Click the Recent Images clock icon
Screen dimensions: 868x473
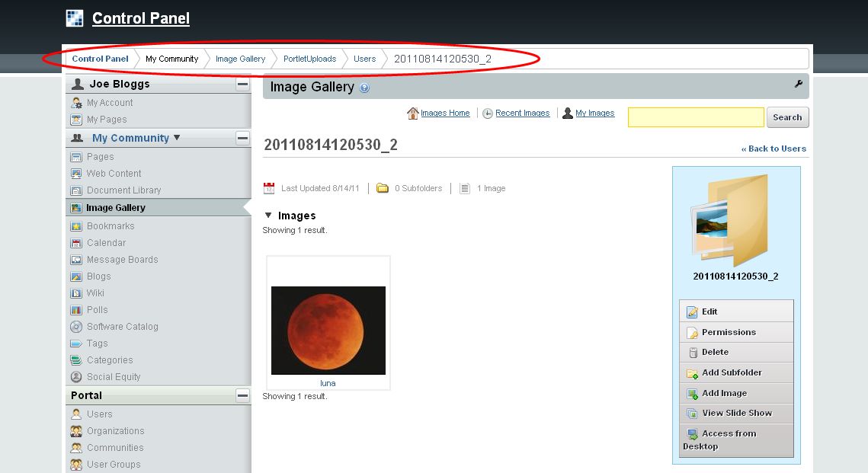[x=488, y=113]
